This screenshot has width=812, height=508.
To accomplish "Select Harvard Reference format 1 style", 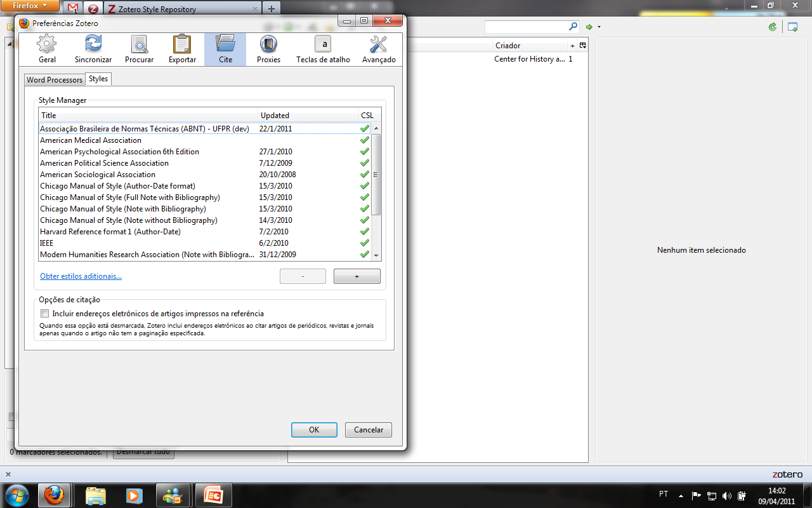I will pos(205,232).
